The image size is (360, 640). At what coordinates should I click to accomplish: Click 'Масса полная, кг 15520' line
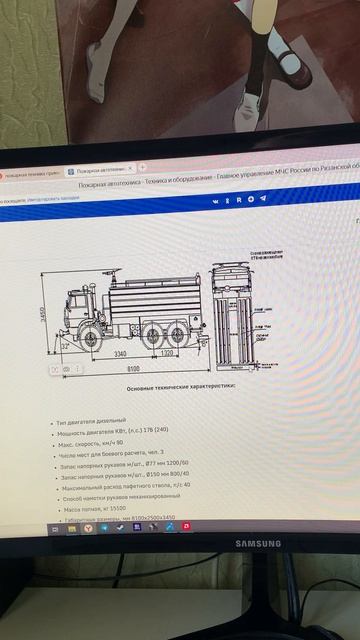click(95, 509)
